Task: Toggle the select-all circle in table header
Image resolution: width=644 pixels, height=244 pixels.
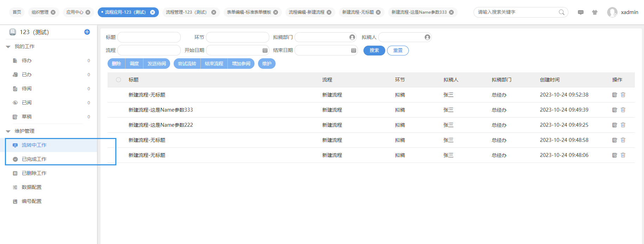Action: pos(118,80)
